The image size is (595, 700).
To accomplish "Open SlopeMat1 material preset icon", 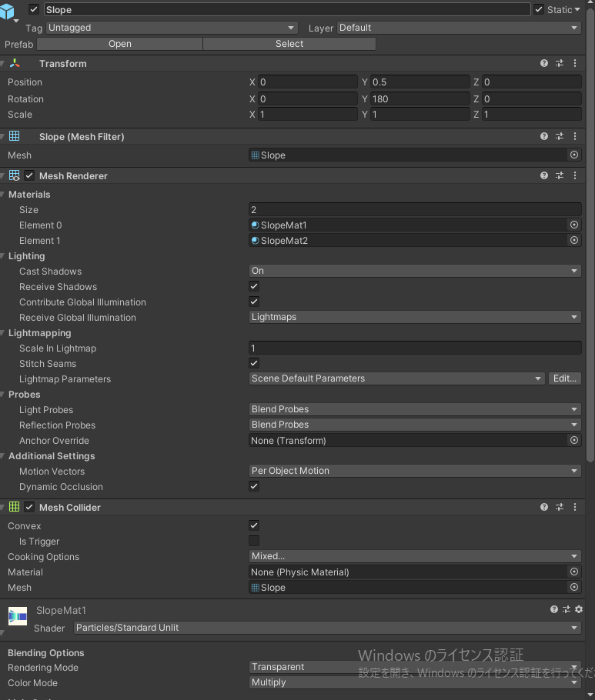I will (x=567, y=609).
